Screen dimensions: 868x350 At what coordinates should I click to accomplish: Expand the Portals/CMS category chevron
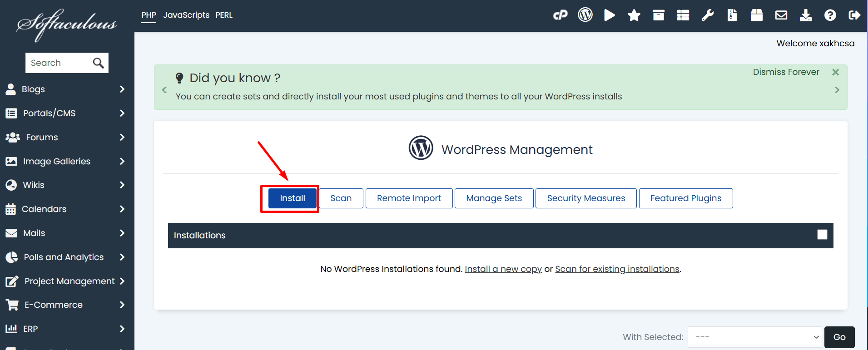(x=122, y=113)
